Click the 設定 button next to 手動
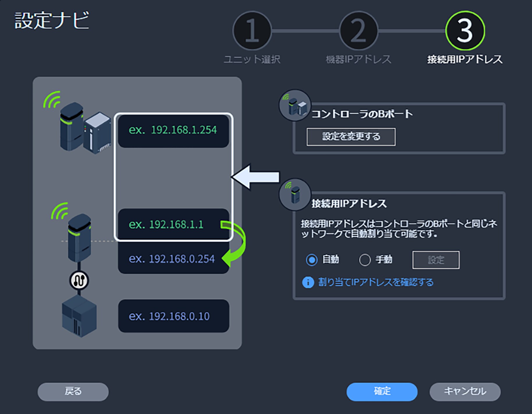532x414 pixels. pos(436,260)
